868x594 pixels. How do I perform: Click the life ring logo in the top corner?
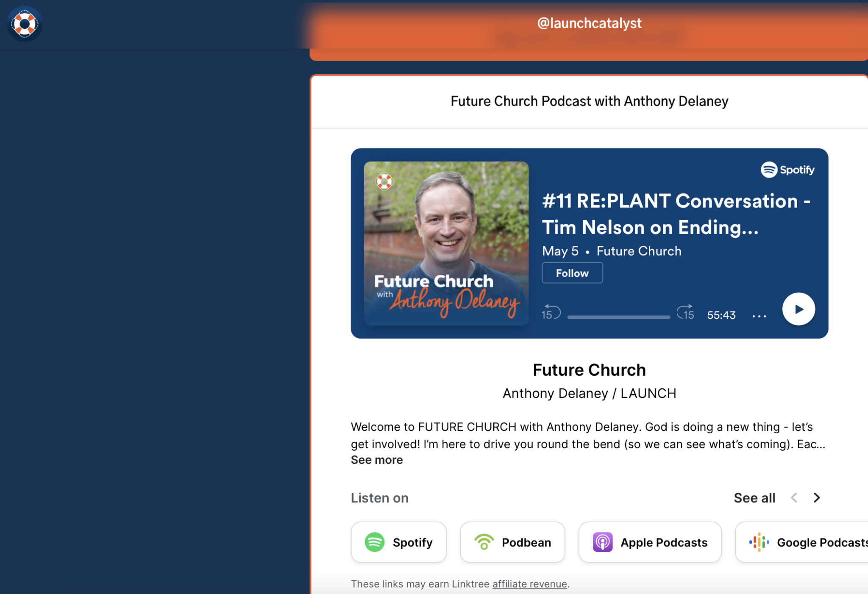coord(24,24)
